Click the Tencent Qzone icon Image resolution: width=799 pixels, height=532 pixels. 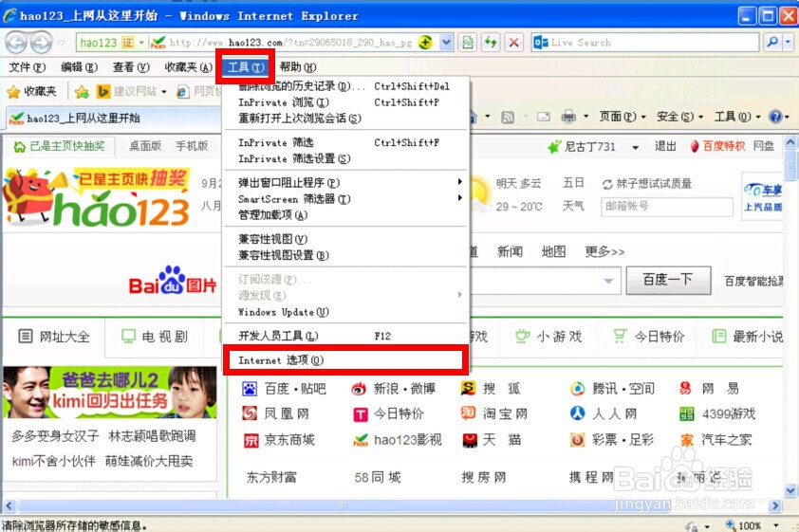coord(577,389)
